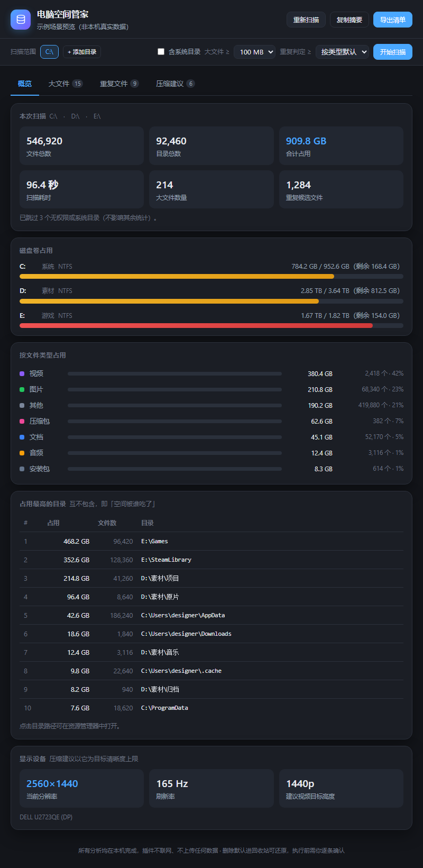Open the D:\素材\项目 path
423x868 pixels.
160,578
